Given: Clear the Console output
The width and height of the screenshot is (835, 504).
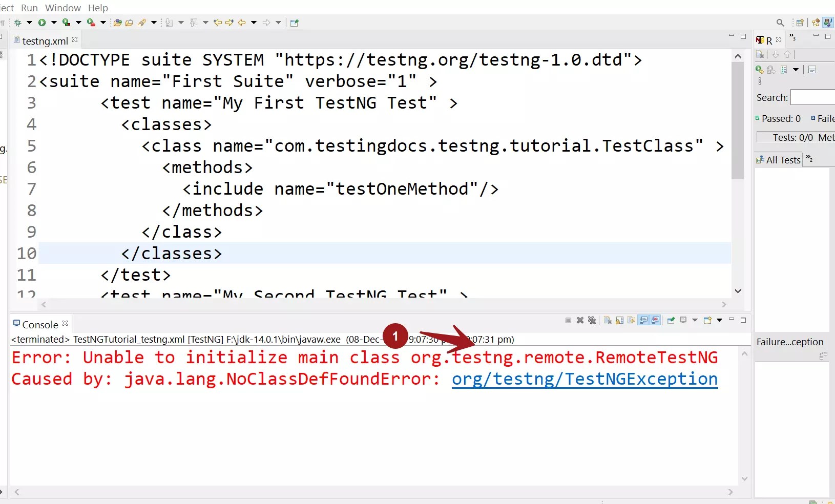Looking at the screenshot, I should (x=609, y=321).
